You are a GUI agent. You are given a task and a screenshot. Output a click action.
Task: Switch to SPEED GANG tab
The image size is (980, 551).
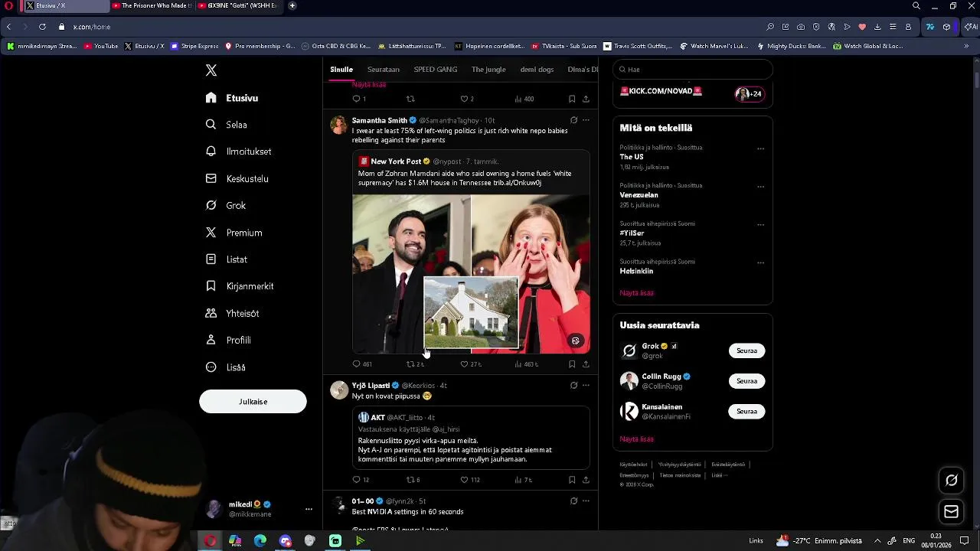[436, 70]
